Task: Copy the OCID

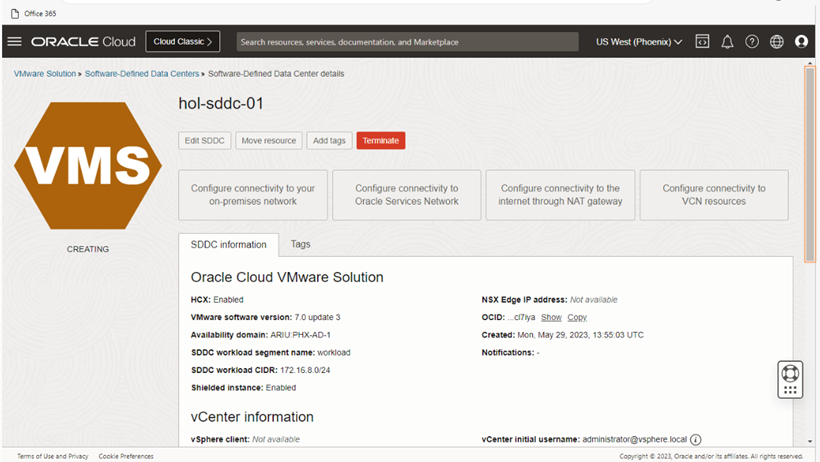Action: click(577, 318)
